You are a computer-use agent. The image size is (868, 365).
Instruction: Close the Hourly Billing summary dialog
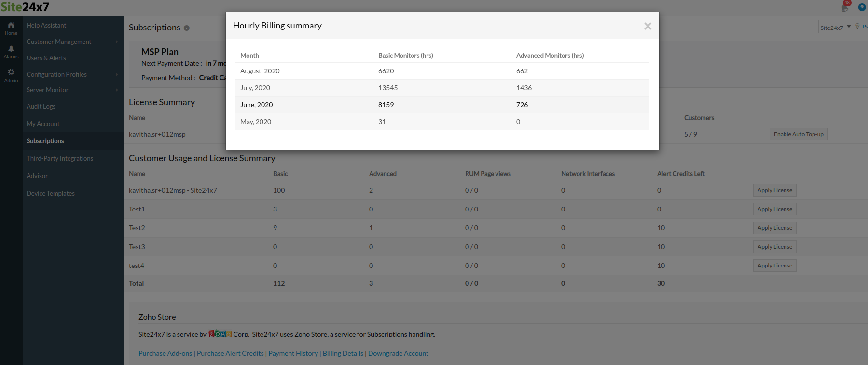tap(648, 26)
